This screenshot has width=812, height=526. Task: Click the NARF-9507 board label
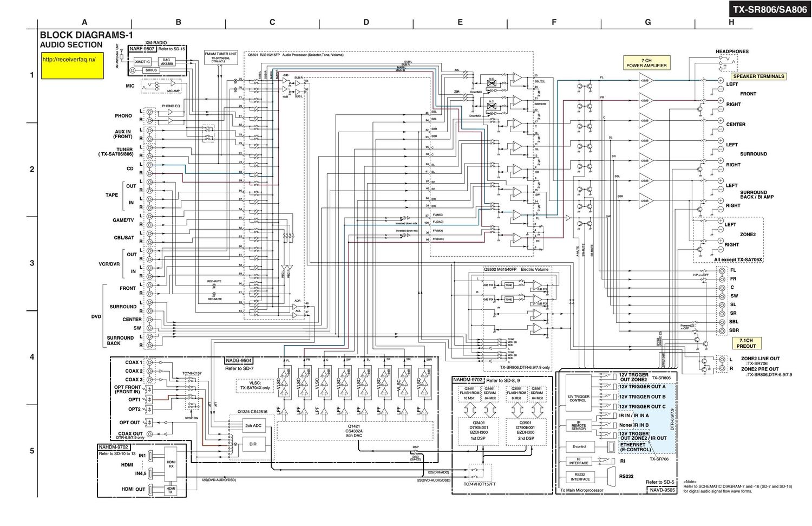[142, 49]
